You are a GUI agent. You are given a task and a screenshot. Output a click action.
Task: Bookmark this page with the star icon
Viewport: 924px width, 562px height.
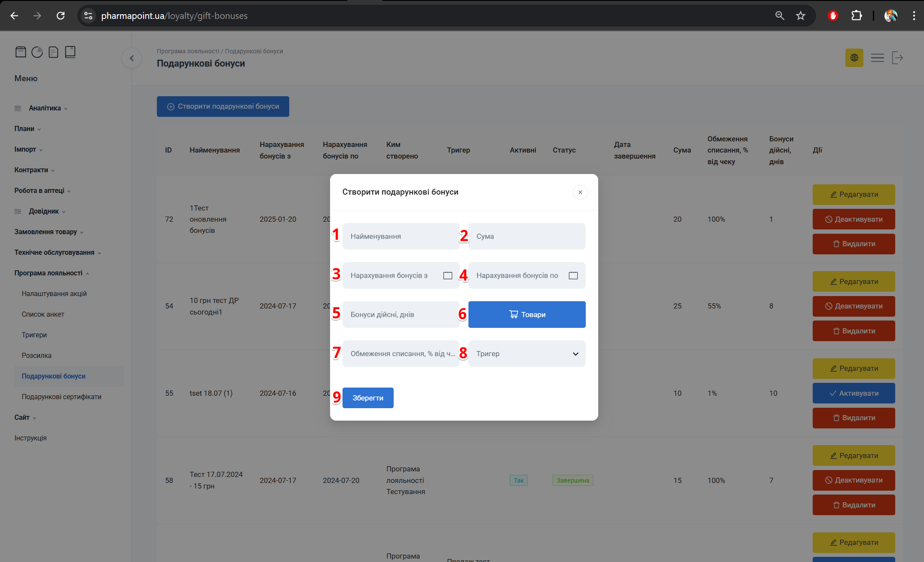click(800, 16)
